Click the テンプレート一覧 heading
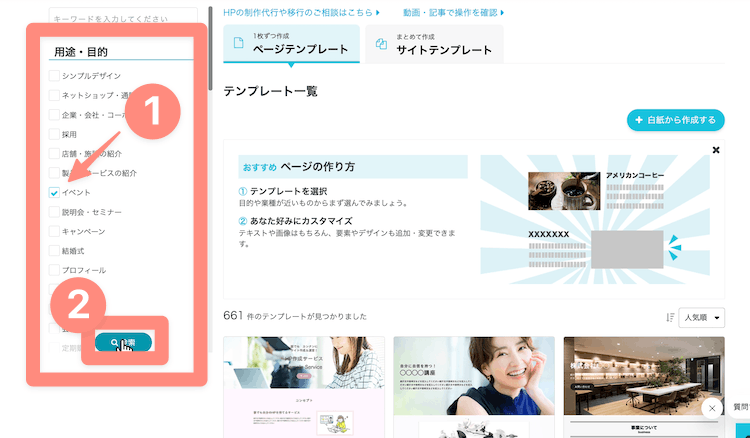The height and width of the screenshot is (438, 750). (270, 91)
